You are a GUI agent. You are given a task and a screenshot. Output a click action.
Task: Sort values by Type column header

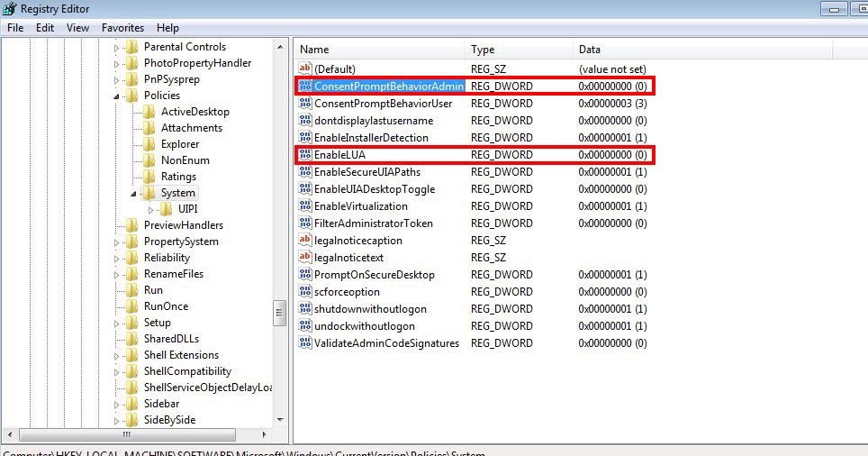520,50
